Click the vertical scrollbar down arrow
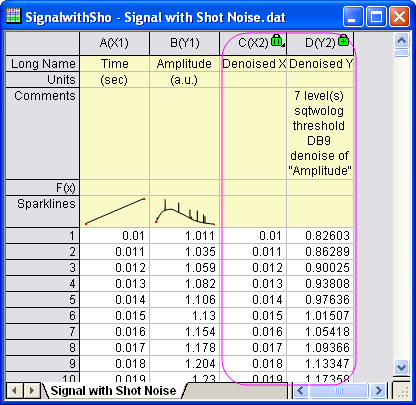The image size is (416, 405). tap(401, 367)
